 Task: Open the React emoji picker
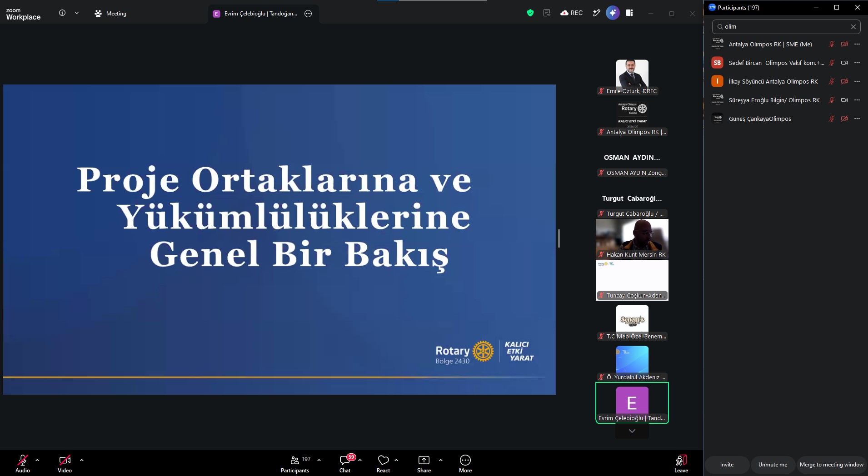click(383, 464)
